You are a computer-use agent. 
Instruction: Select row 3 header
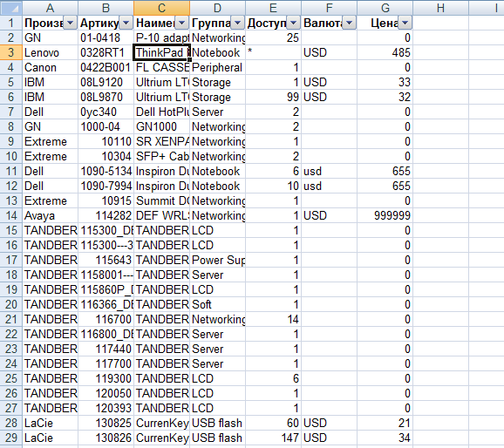click(11, 52)
